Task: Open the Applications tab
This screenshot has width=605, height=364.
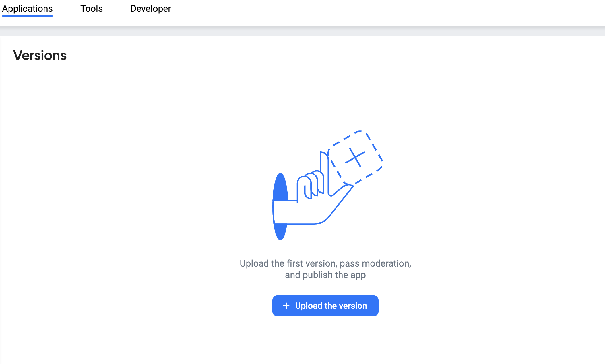Action: (x=27, y=9)
